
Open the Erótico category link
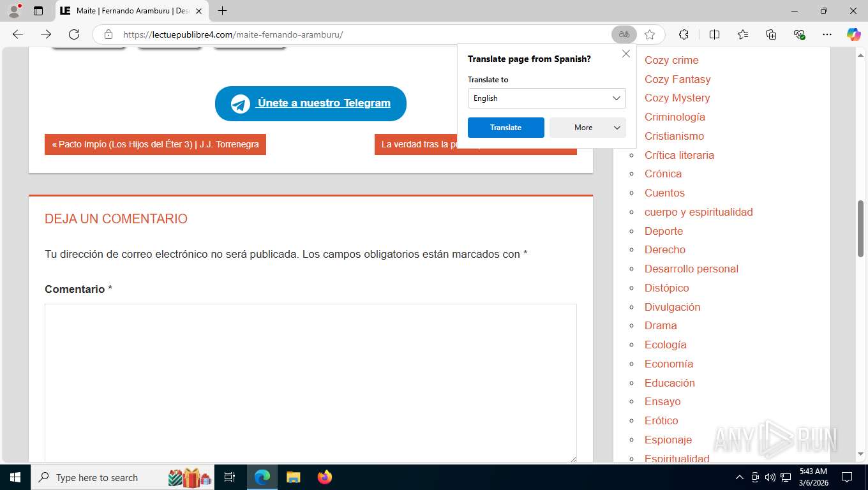tap(661, 420)
